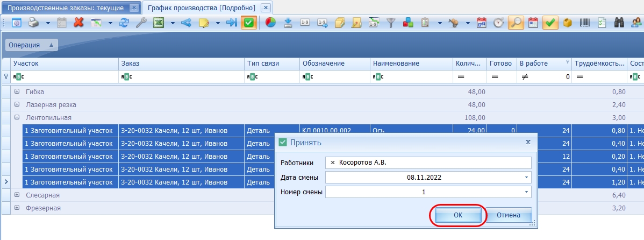Click the red X delete icon
The image size is (644, 240).
pos(78,23)
